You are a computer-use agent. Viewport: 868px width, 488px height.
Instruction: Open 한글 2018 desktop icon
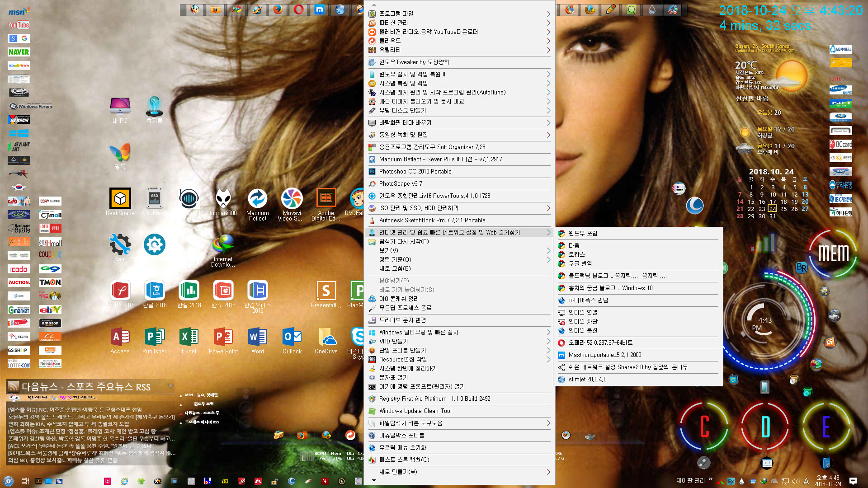tap(155, 294)
